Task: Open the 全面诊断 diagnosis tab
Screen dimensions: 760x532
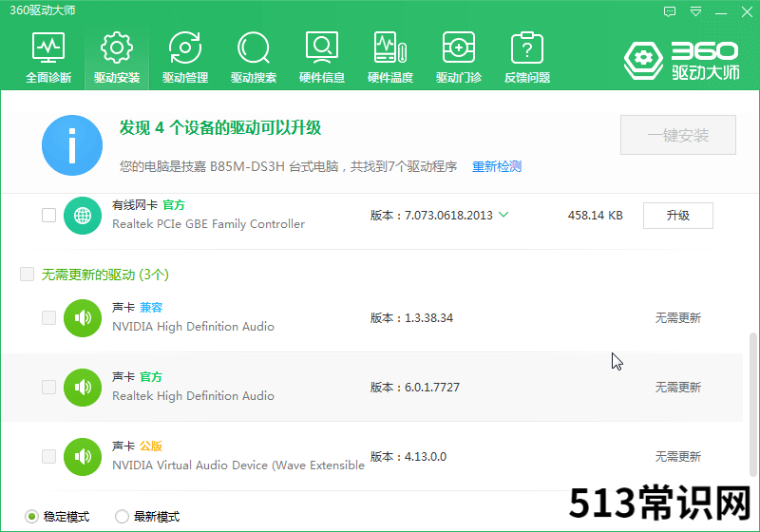Action: point(48,57)
